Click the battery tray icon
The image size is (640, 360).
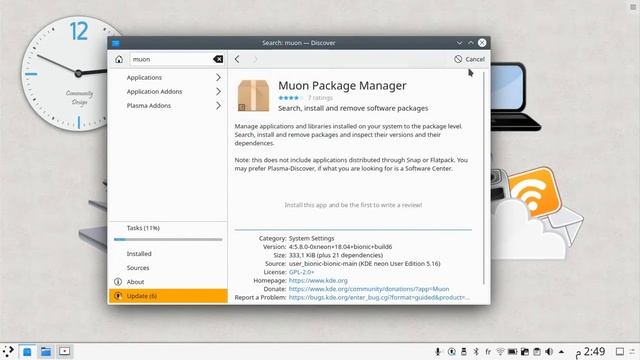coord(512,351)
